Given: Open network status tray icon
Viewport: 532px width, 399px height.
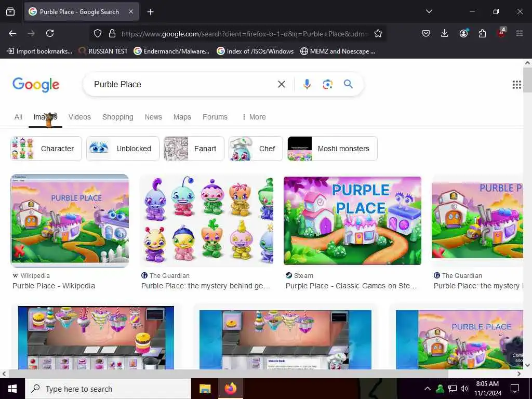Looking at the screenshot, I should coord(453,389).
